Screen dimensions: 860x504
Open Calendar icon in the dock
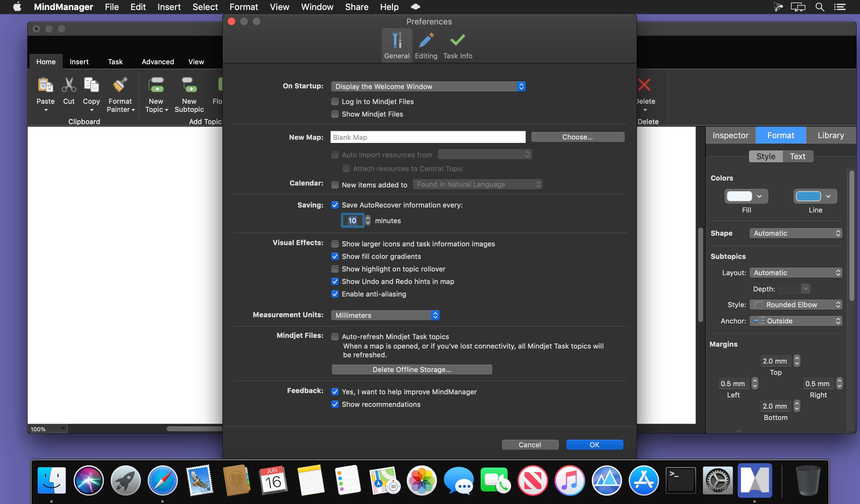(x=273, y=480)
